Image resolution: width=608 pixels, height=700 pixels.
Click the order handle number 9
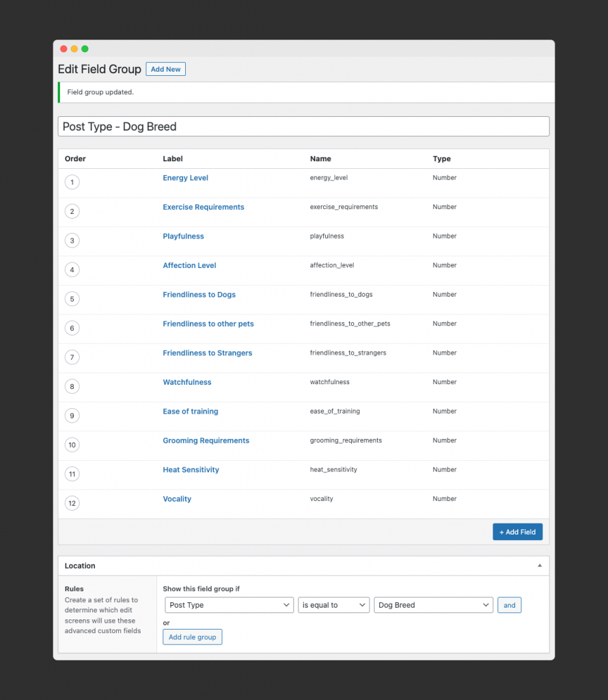(72, 416)
